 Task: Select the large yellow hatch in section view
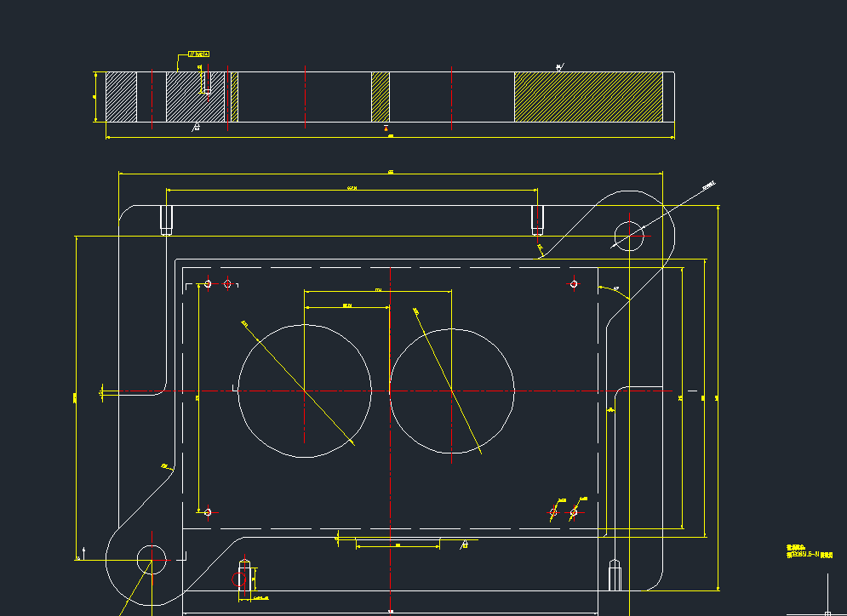[x=588, y=97]
